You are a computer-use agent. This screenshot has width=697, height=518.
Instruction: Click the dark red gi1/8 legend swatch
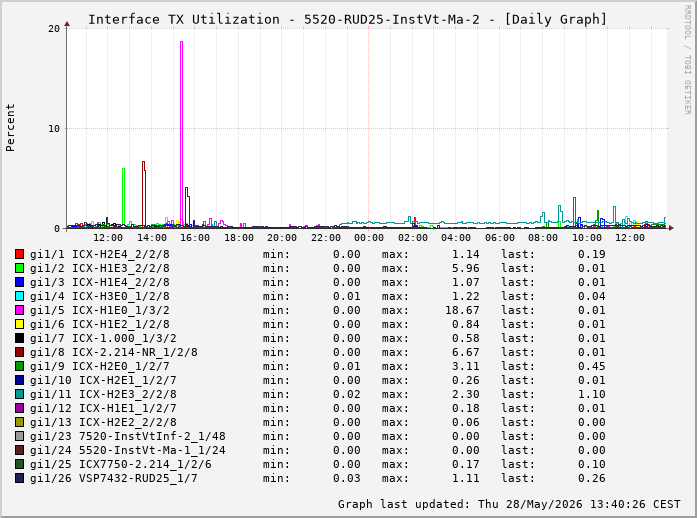(x=19, y=352)
